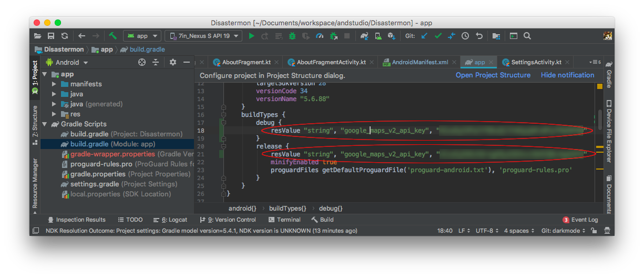The image size is (644, 278).
Task: Click the Disastermon breadcrumb in navigation bar
Action: click(x=59, y=49)
